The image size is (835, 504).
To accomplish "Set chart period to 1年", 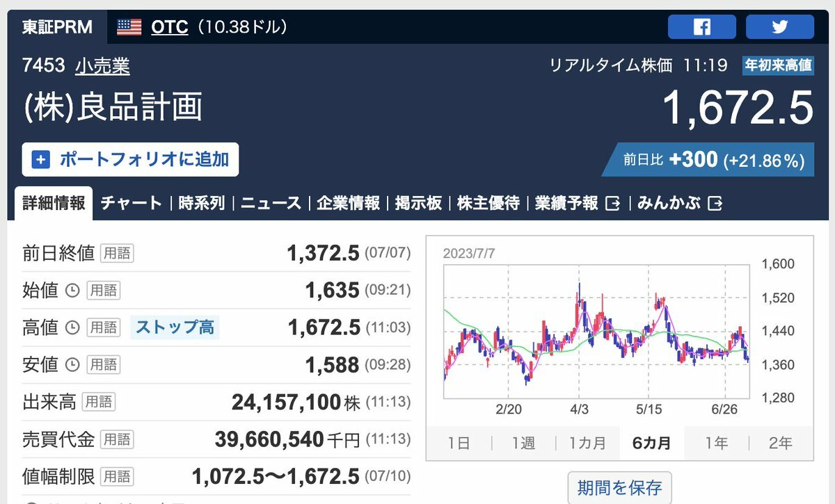I will [x=717, y=443].
